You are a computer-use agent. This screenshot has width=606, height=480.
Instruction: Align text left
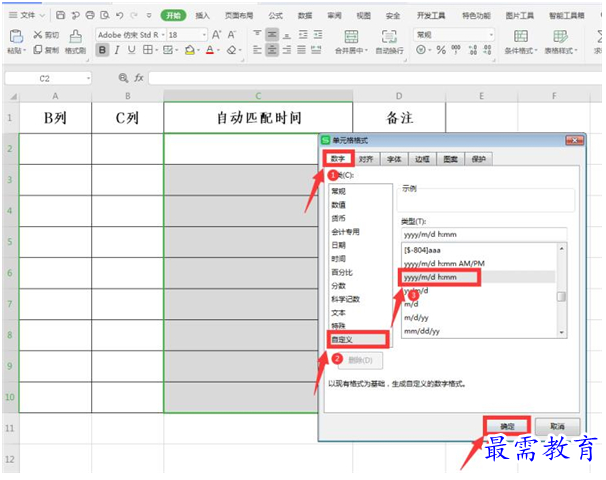257,49
